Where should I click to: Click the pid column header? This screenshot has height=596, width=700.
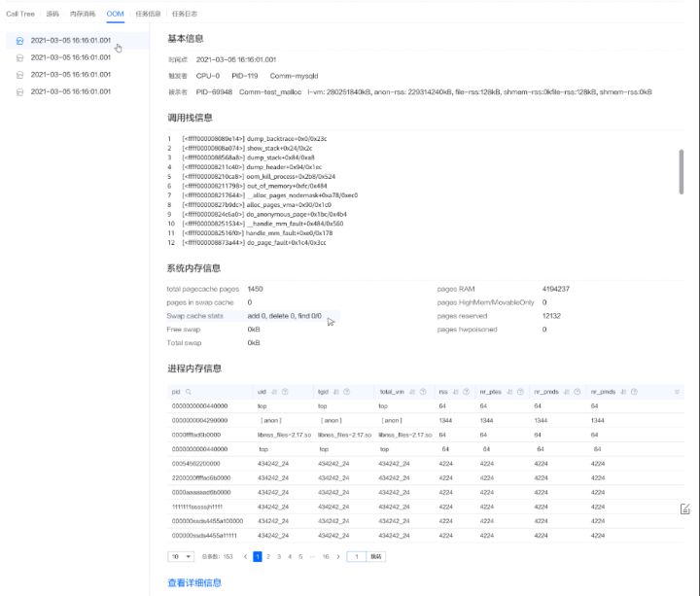176,392
